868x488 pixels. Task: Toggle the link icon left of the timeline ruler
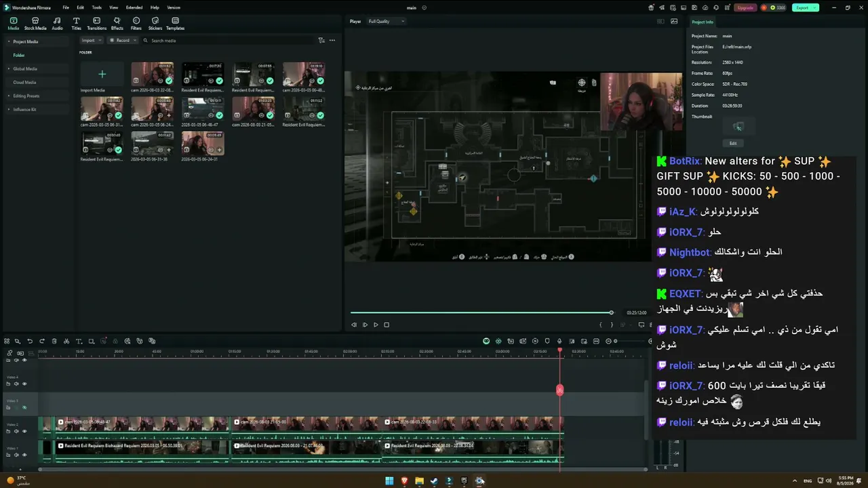tap(9, 353)
